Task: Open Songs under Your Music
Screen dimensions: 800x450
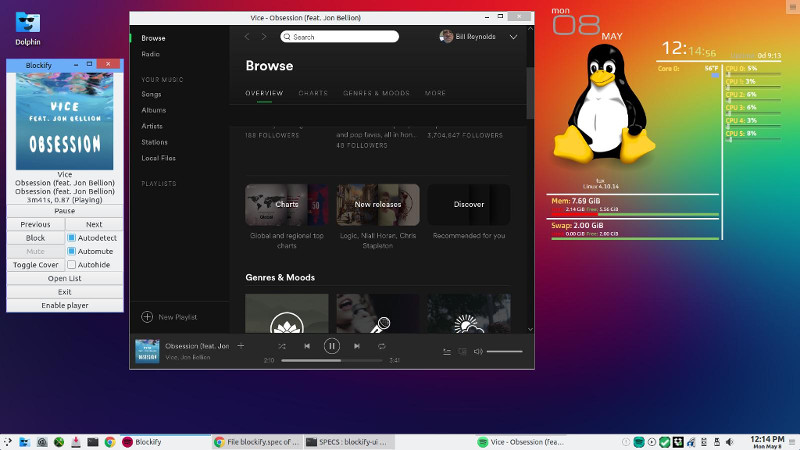Action: click(151, 94)
